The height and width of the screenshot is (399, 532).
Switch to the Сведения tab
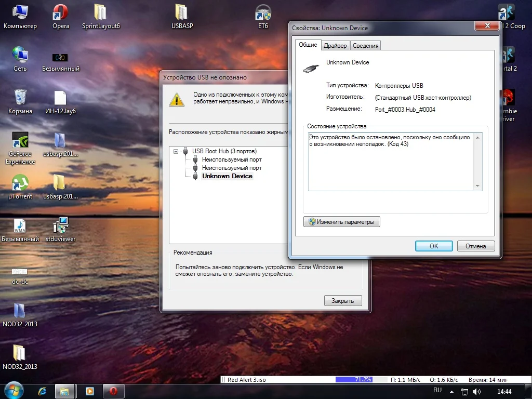[x=365, y=46]
